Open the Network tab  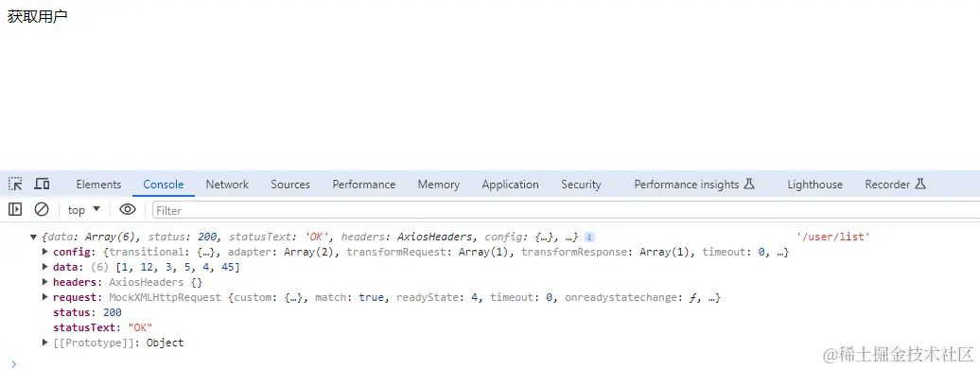pos(227,185)
